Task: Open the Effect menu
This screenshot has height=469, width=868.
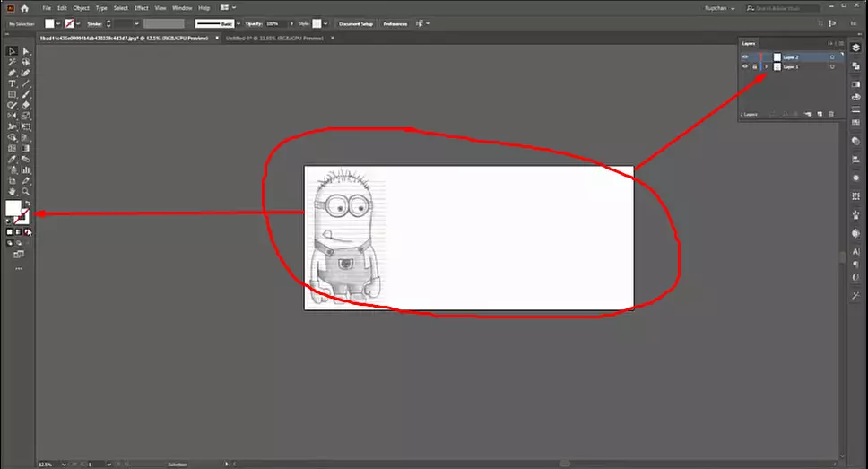Action: (141, 8)
